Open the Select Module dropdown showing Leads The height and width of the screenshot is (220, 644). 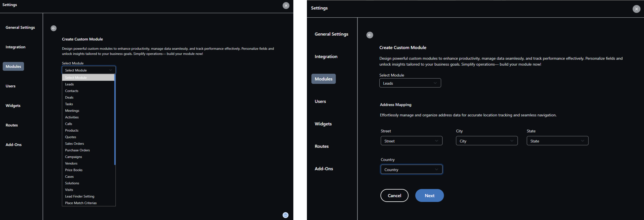pyautogui.click(x=410, y=83)
